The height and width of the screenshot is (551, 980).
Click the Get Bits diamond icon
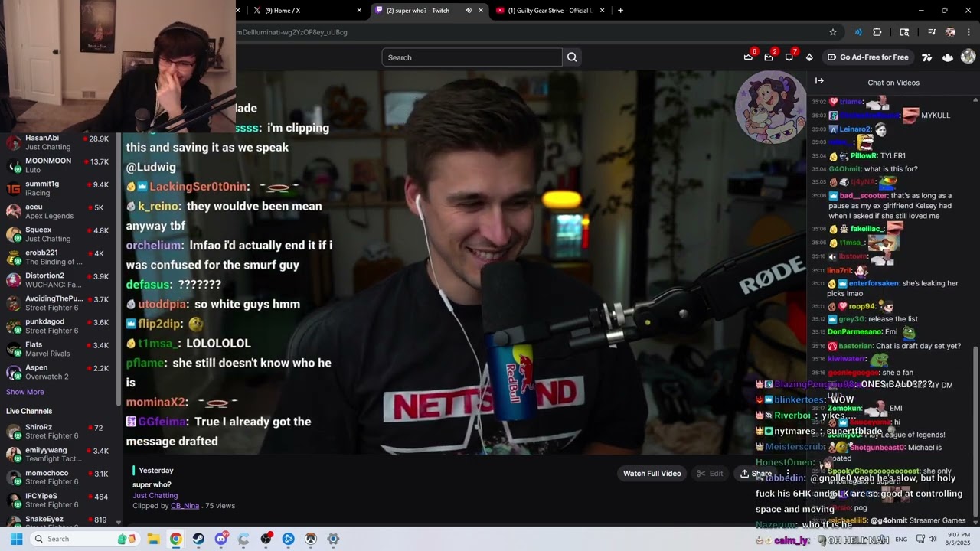pos(809,57)
